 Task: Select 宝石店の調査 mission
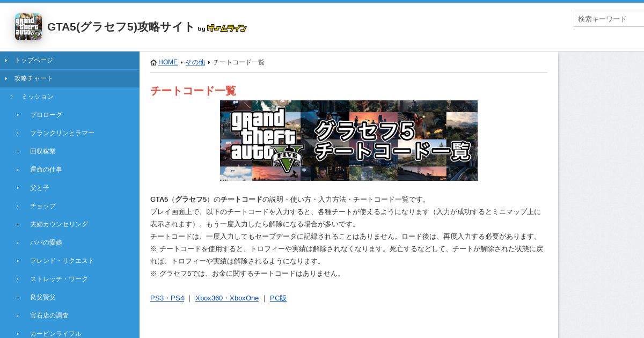pos(70,315)
